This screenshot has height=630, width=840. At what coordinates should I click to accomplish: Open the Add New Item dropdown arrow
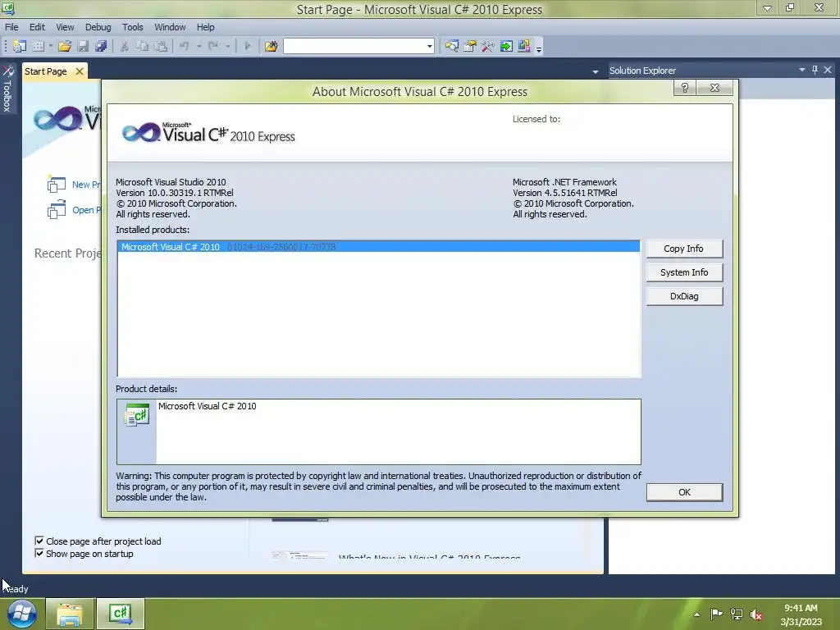point(50,46)
